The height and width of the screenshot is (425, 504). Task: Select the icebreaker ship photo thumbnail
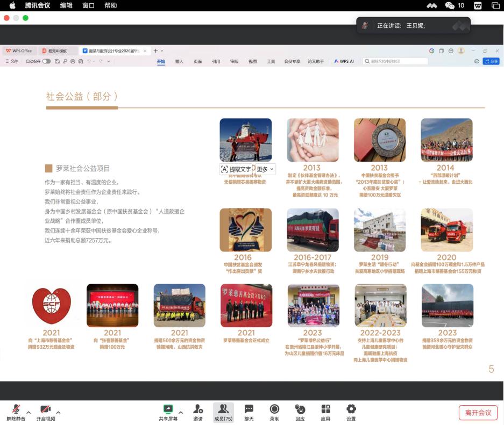[x=246, y=140]
